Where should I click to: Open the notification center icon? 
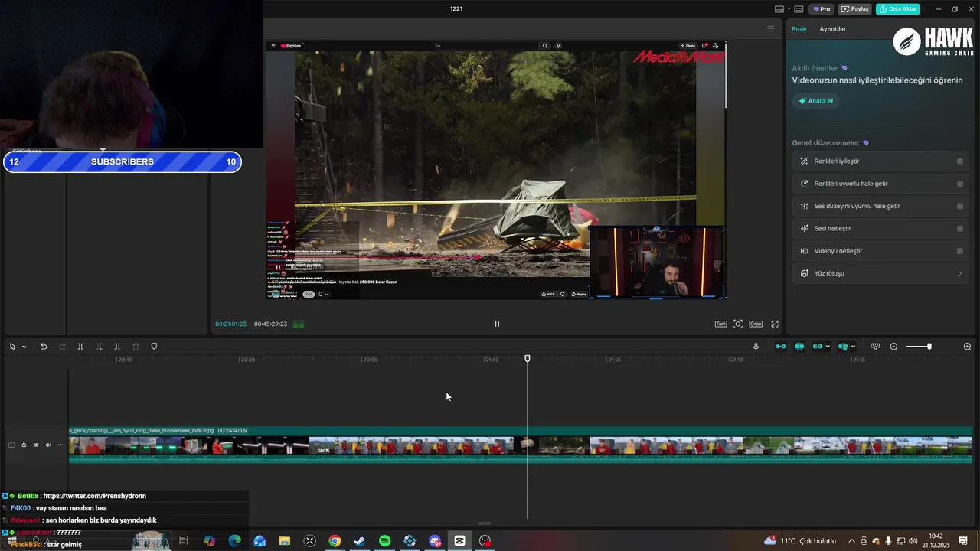click(963, 541)
